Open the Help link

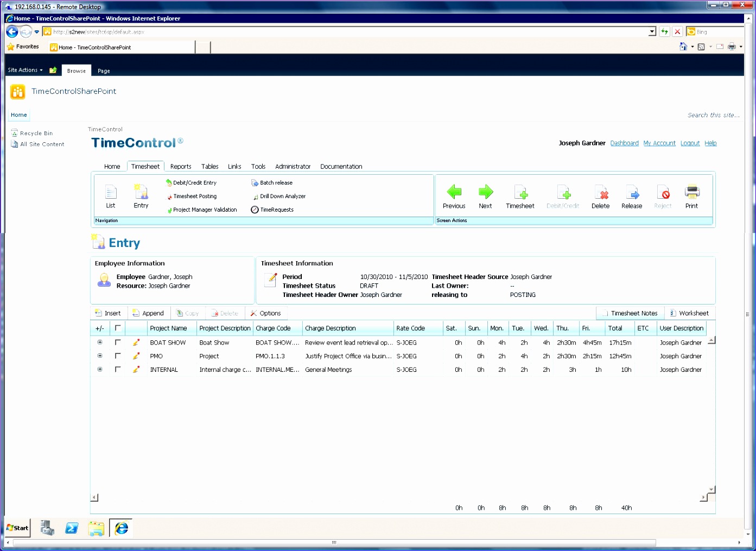point(711,143)
